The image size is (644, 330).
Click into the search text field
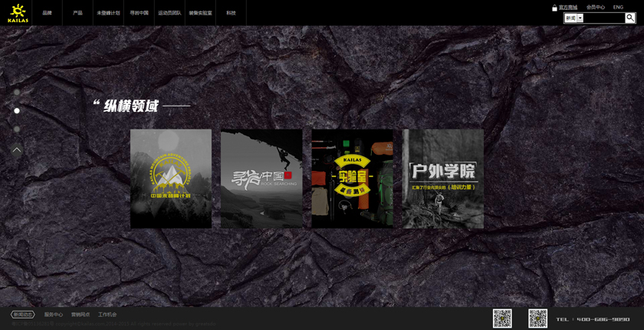pos(604,18)
